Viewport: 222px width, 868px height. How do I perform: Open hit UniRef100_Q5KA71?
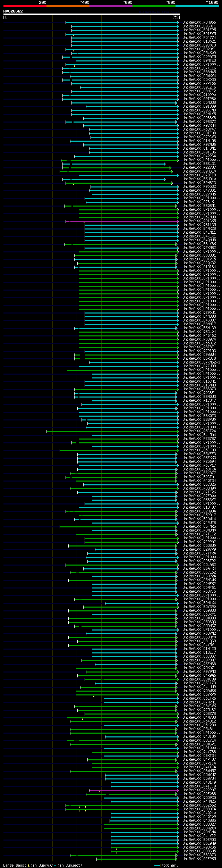(x=199, y=668)
